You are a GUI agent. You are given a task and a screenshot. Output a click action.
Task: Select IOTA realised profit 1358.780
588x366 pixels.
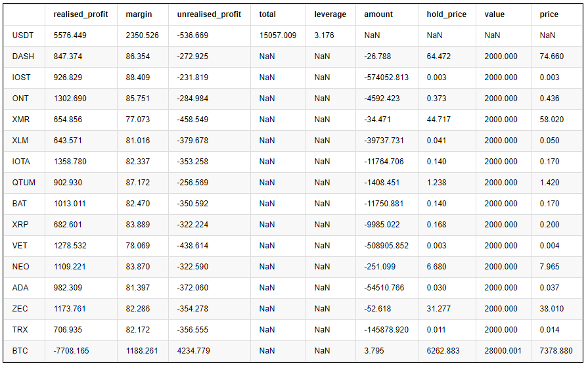tap(70, 162)
